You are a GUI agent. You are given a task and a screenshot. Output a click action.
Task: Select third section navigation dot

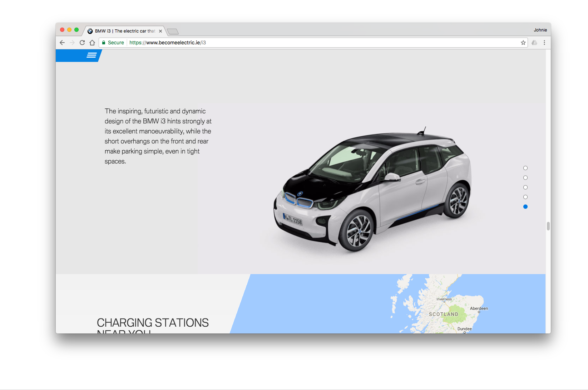tap(525, 187)
